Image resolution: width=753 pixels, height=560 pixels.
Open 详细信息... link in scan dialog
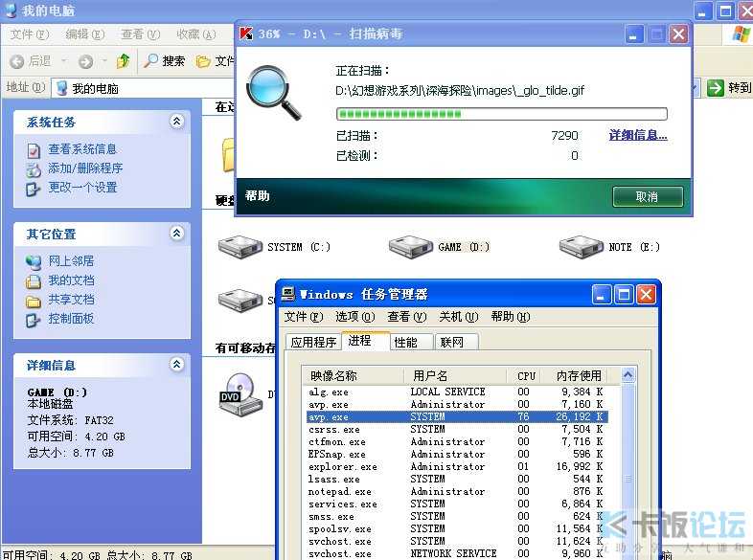tap(638, 135)
